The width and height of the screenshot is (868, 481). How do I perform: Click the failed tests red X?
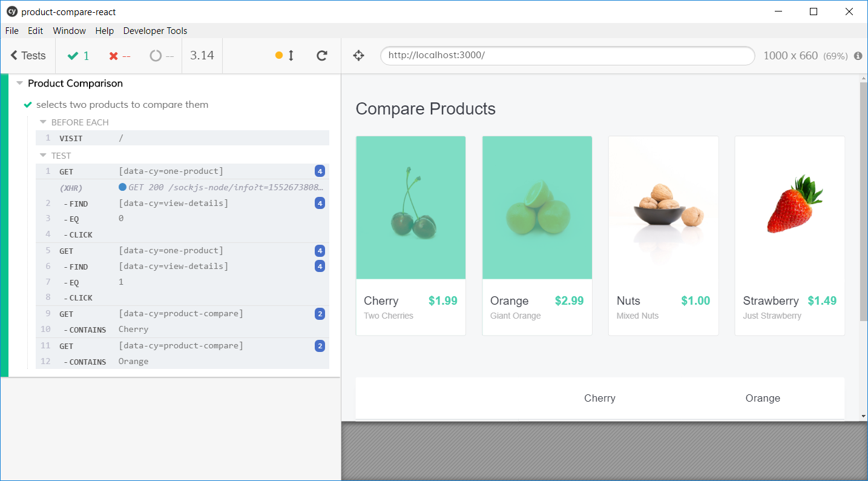(113, 56)
